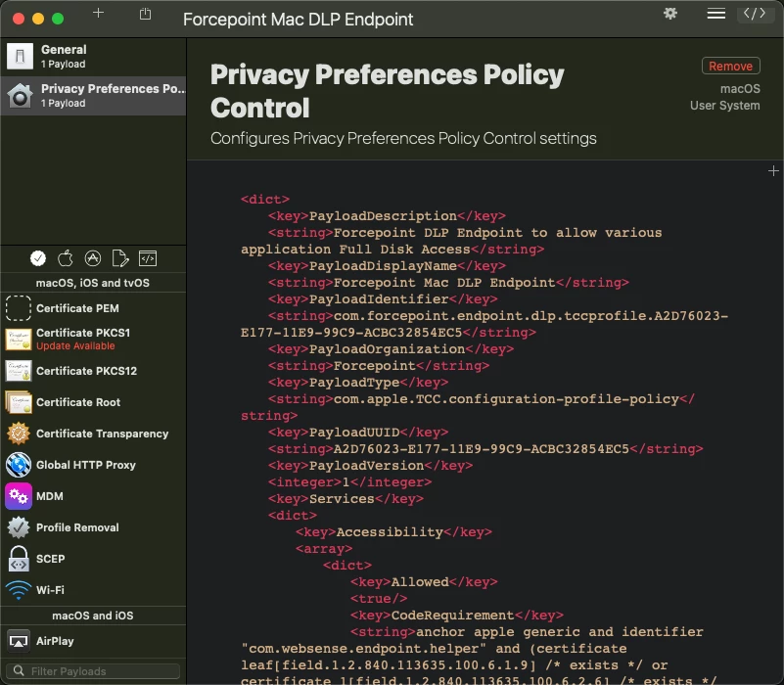Open the hamburger list menu icon
Screen dimensions: 784x685
[x=716, y=14]
